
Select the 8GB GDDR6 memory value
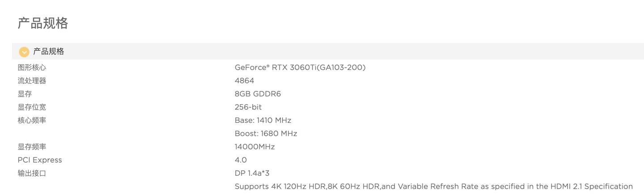(x=258, y=94)
